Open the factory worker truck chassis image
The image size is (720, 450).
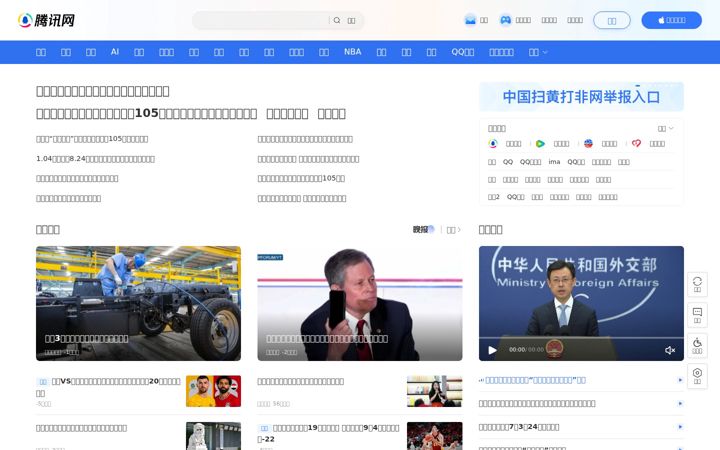coord(138,303)
